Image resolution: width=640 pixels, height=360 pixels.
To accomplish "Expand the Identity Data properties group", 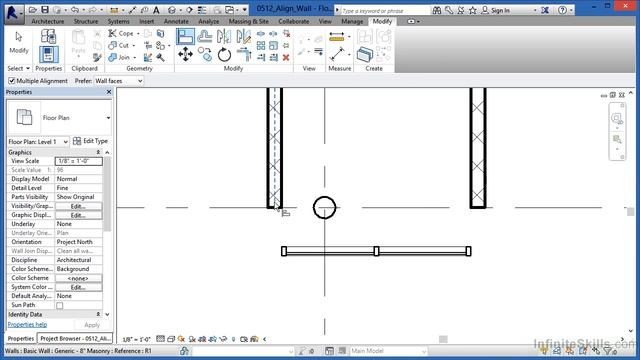I will pyautogui.click(x=98, y=314).
